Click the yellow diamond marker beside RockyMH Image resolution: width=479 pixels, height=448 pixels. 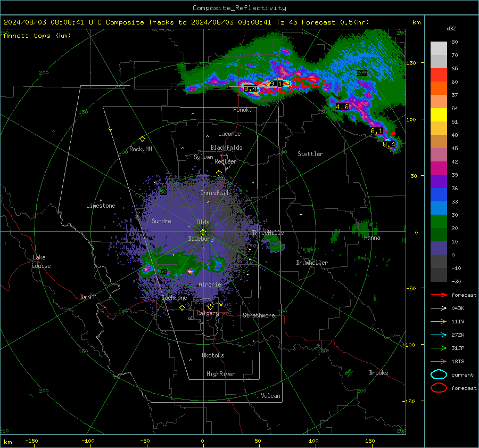pos(142,139)
